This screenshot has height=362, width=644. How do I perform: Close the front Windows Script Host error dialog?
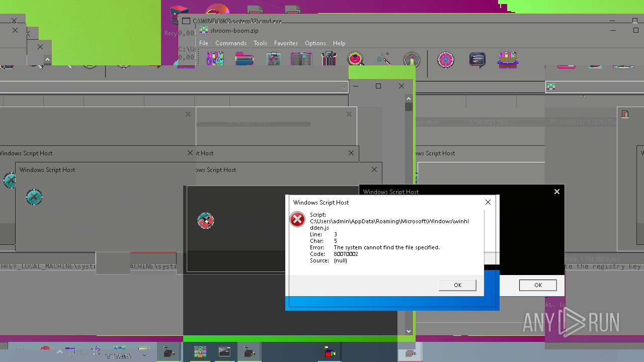coord(488,202)
